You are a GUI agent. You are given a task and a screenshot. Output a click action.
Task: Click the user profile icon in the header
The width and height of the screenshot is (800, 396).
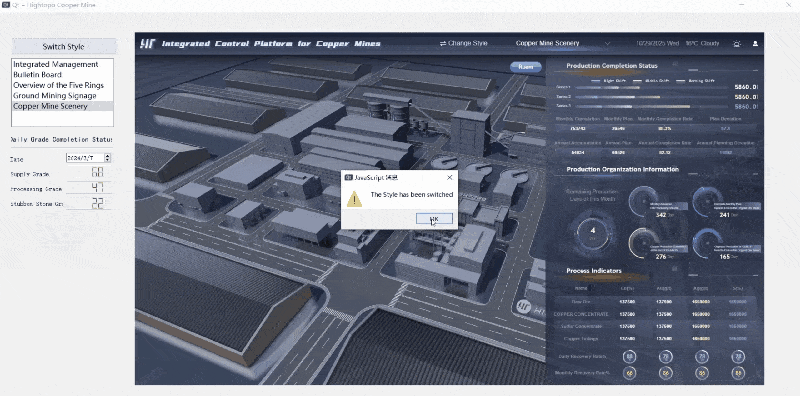point(755,43)
